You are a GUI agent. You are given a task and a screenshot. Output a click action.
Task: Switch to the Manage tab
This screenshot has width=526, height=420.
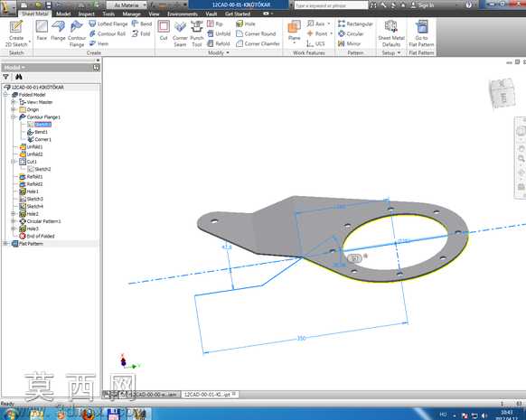tap(132, 14)
